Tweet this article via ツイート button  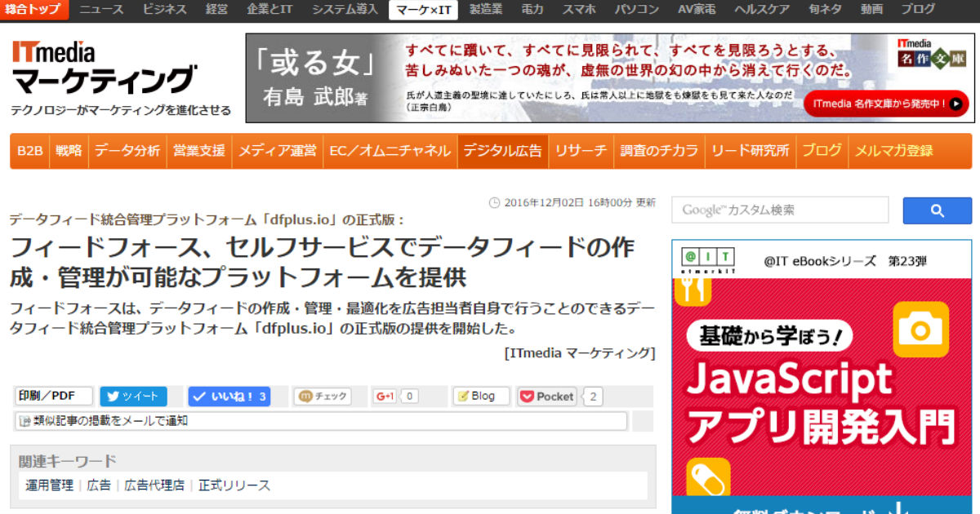coord(134,397)
